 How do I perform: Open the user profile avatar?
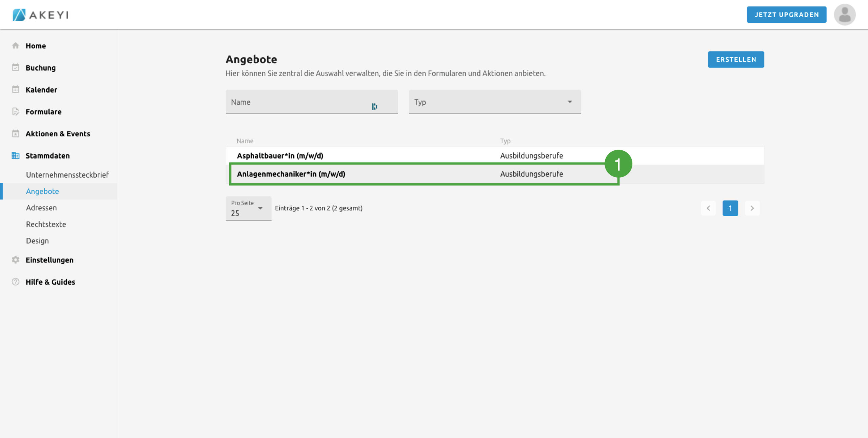pos(844,15)
